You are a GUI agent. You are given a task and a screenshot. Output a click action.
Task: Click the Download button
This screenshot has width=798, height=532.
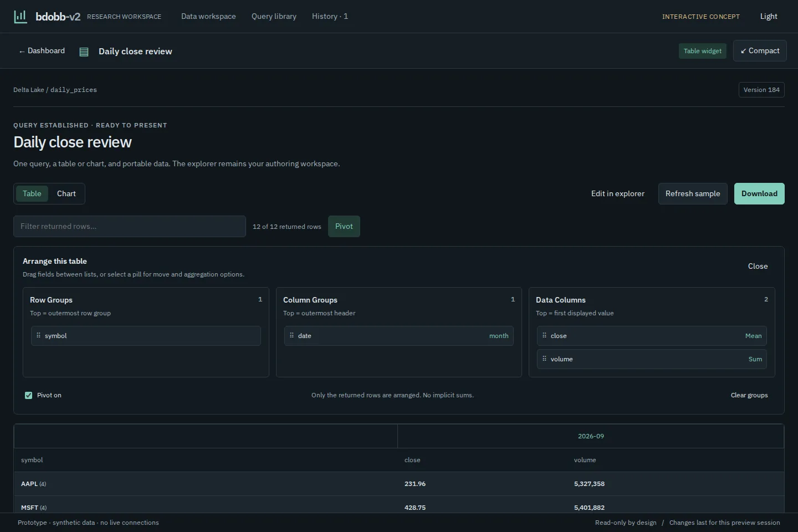point(759,193)
